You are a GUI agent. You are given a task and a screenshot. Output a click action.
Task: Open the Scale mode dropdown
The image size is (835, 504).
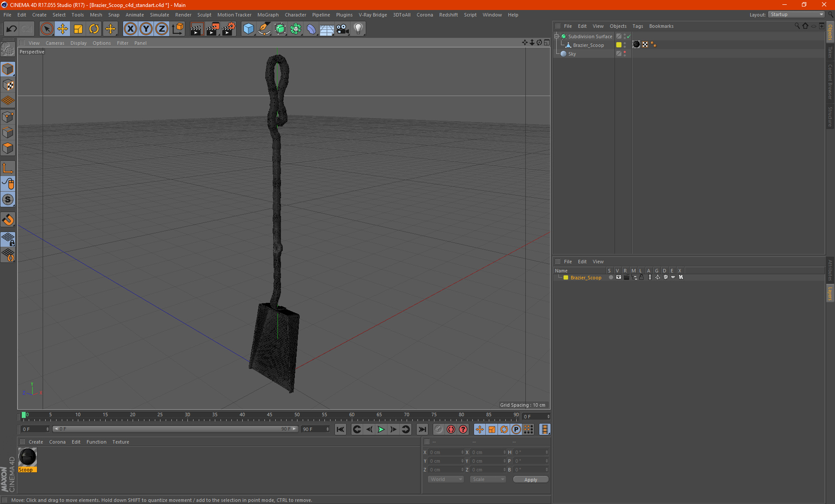[488, 479]
